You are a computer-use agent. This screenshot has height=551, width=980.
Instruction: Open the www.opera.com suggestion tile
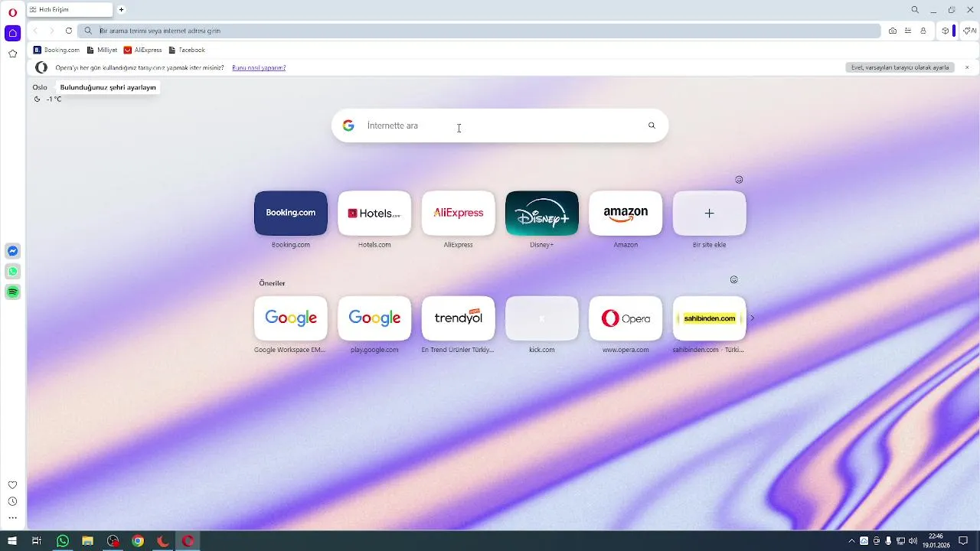click(x=626, y=318)
